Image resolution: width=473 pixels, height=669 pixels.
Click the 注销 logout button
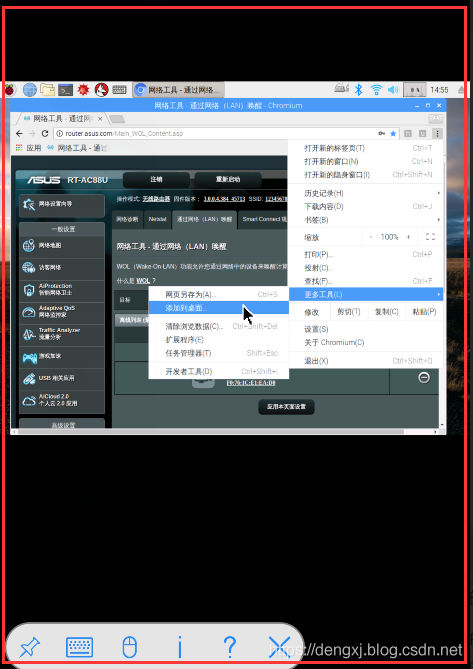tap(156, 180)
